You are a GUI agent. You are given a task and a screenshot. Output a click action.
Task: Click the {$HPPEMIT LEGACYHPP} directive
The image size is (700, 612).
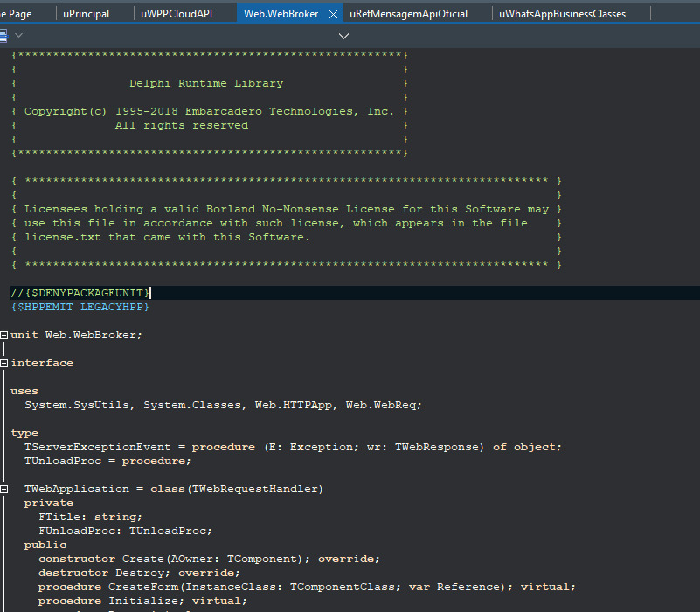point(80,307)
